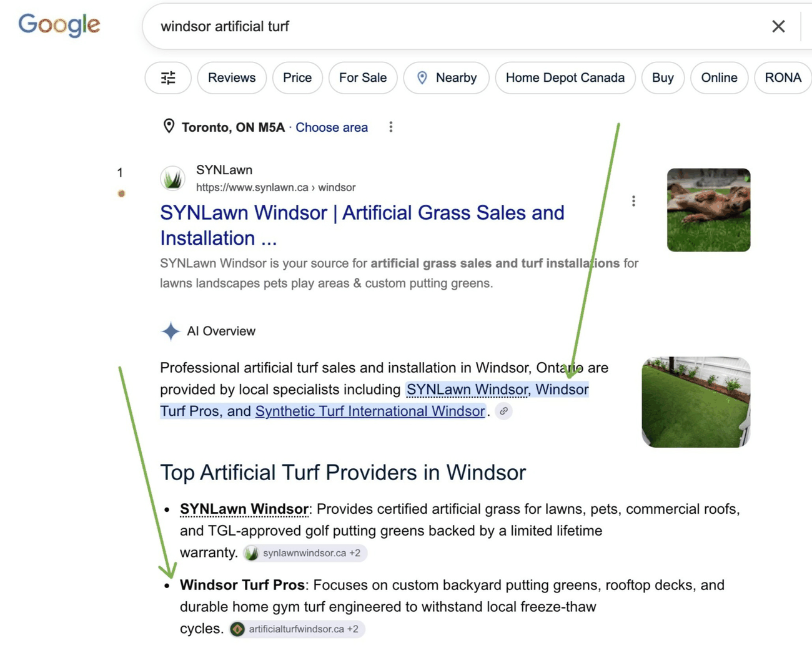Viewport: 812px width, 648px height.
Task: Select the Reviews filter chip
Action: pyautogui.click(x=232, y=78)
